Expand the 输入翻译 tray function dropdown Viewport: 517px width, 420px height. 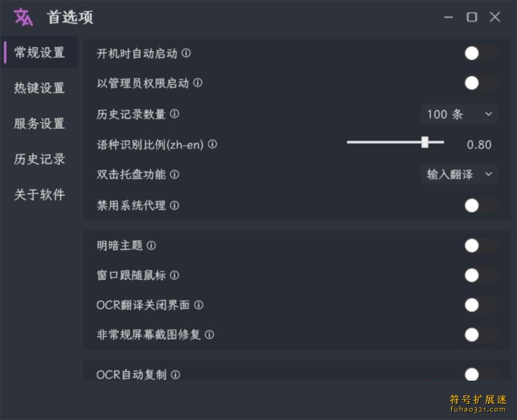click(460, 174)
